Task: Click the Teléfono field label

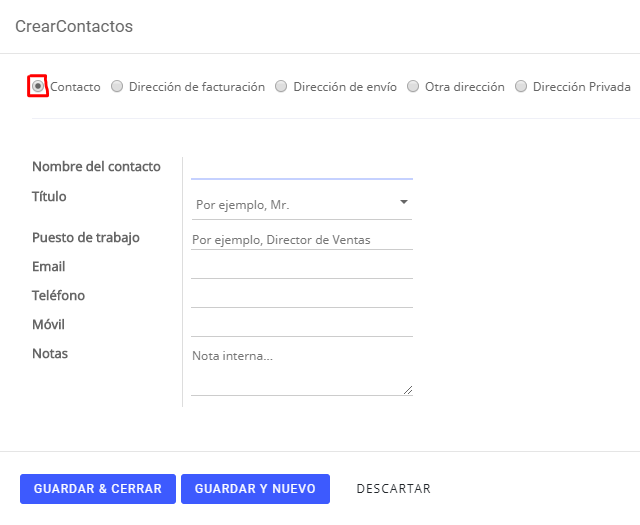Action: click(x=58, y=296)
